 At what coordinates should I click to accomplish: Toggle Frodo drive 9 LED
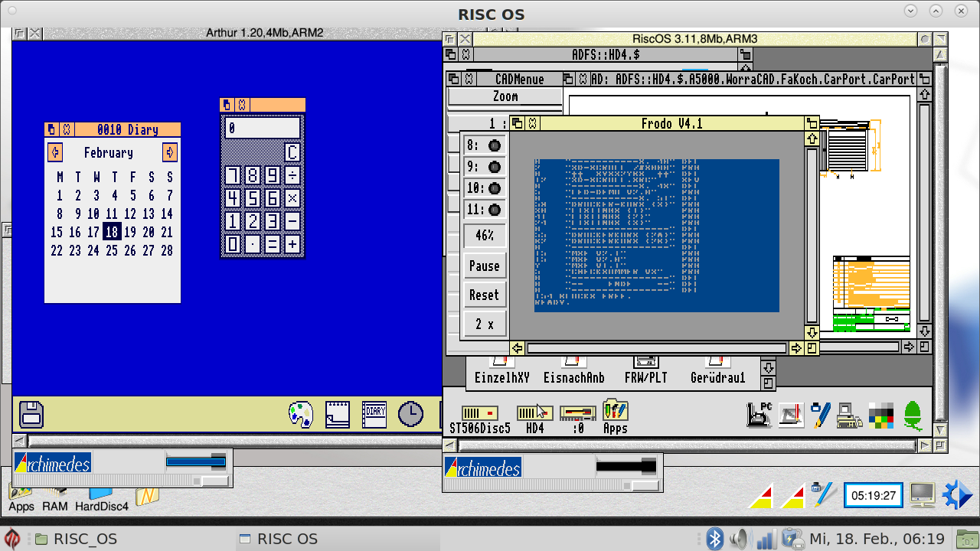point(495,167)
